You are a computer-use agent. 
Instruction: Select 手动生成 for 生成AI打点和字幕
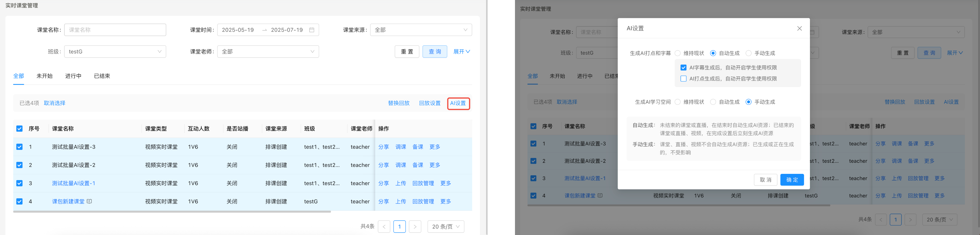click(x=748, y=53)
